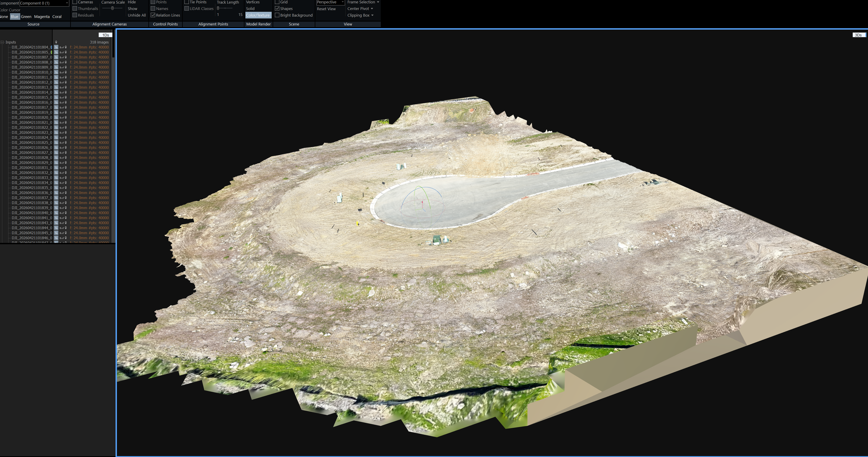This screenshot has height=457, width=868.
Task: Enable the Tie Points checkbox
Action: [186, 2]
